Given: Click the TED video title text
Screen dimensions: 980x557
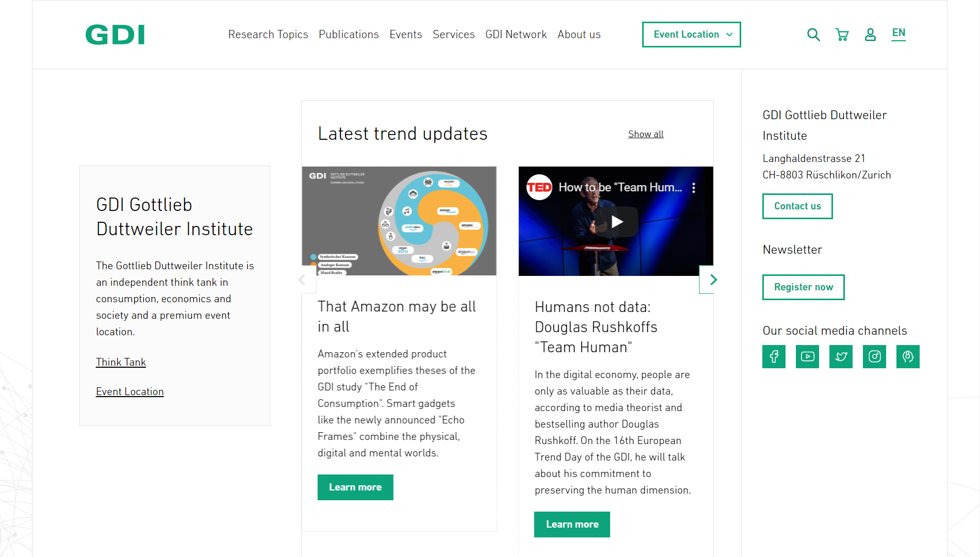Looking at the screenshot, I should 620,187.
